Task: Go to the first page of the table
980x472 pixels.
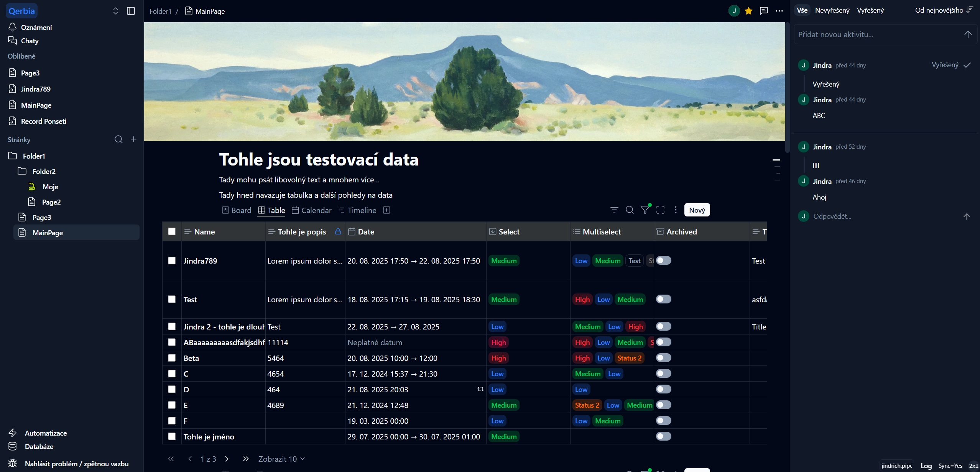Action: (x=171, y=459)
